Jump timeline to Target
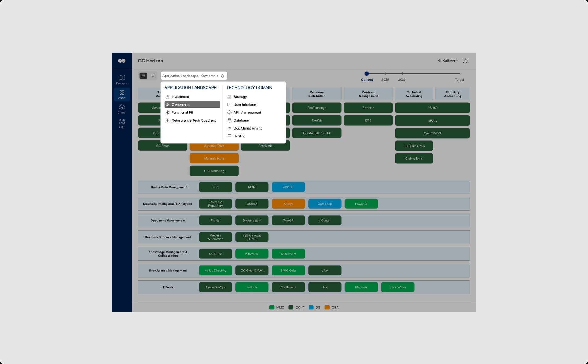This screenshot has height=364, width=588. [x=459, y=79]
